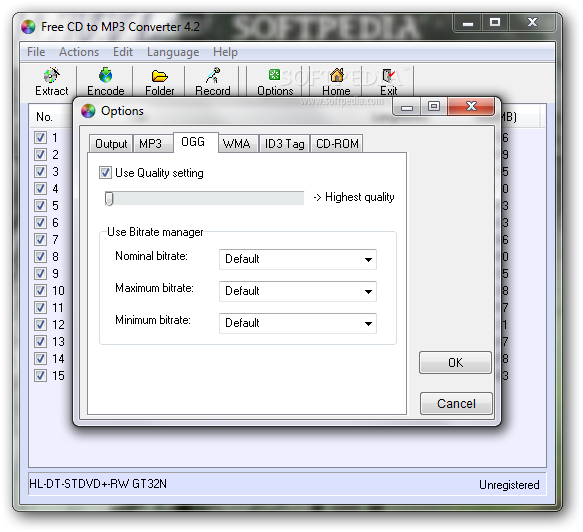Viewport: 583px width, 532px height.
Task: Click the Record microphone icon
Action: [x=213, y=75]
